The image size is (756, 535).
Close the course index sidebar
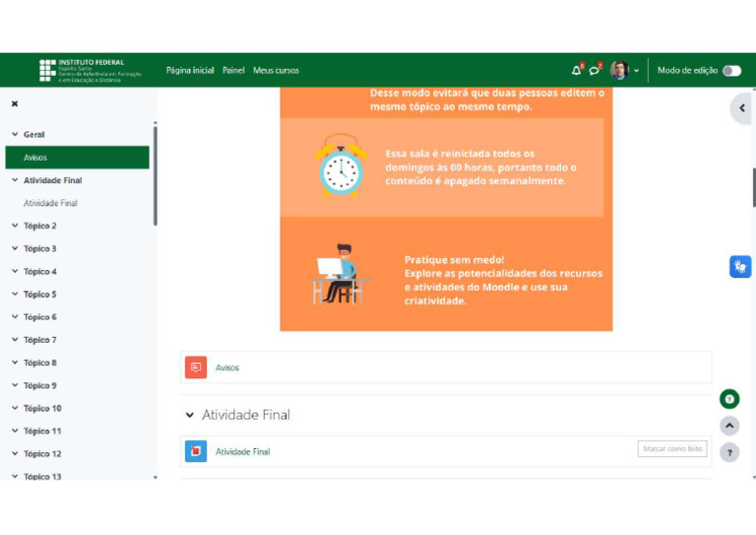point(15,103)
